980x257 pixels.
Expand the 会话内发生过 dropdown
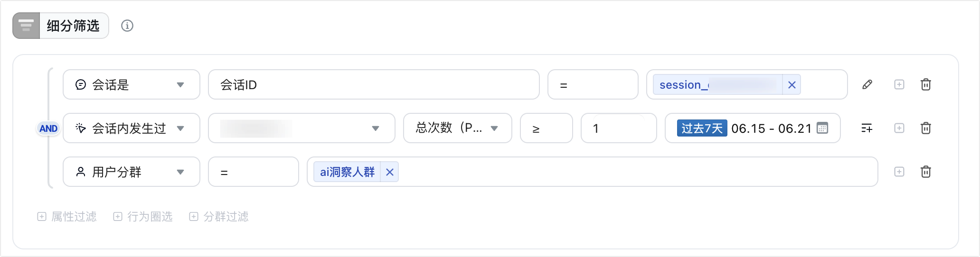pyautogui.click(x=132, y=128)
